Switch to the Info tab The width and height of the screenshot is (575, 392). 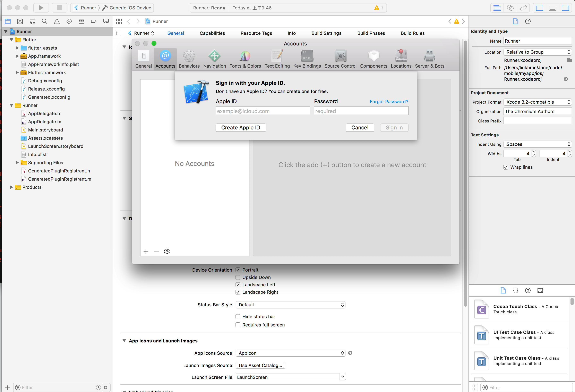tap(292, 33)
